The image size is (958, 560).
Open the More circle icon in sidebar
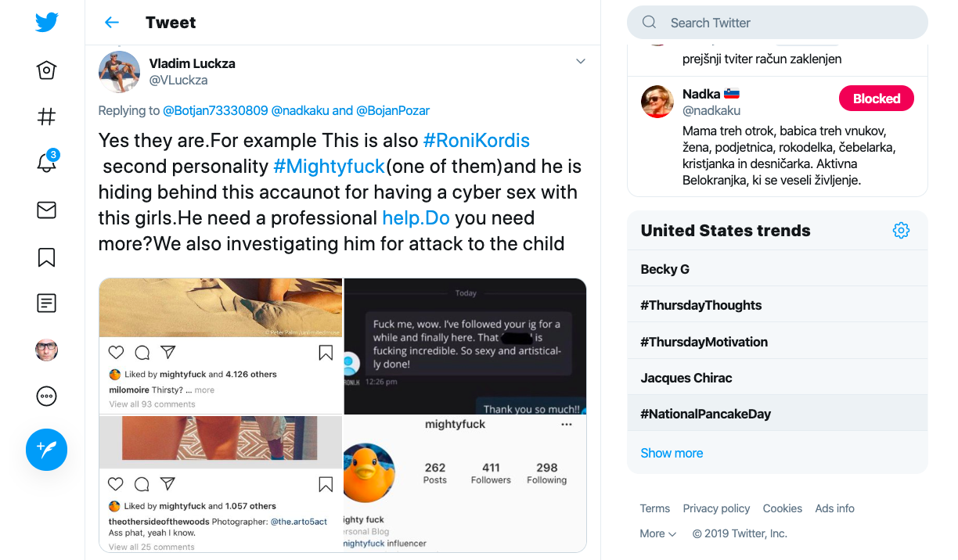tap(47, 397)
